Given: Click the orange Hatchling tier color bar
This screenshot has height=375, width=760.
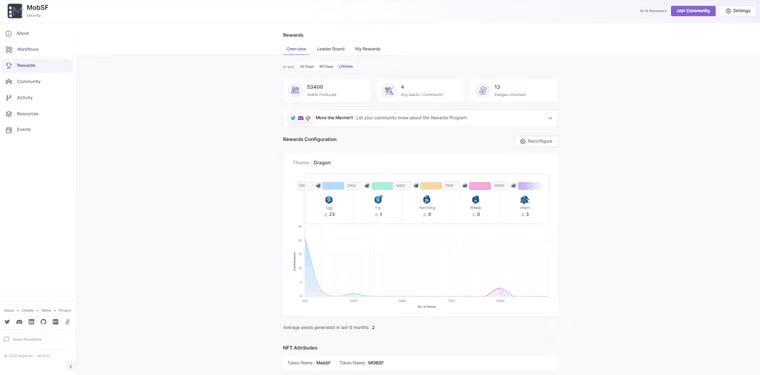Looking at the screenshot, I should point(431,186).
